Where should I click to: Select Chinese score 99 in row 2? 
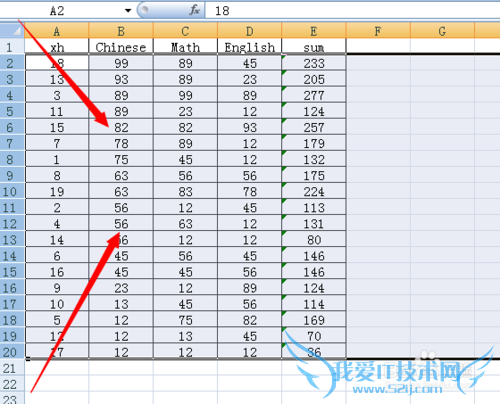tap(121, 63)
